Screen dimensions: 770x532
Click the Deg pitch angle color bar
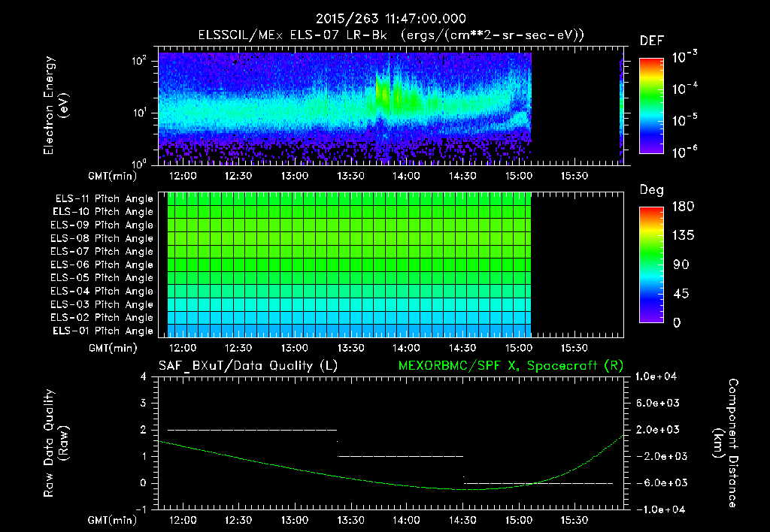[651, 264]
